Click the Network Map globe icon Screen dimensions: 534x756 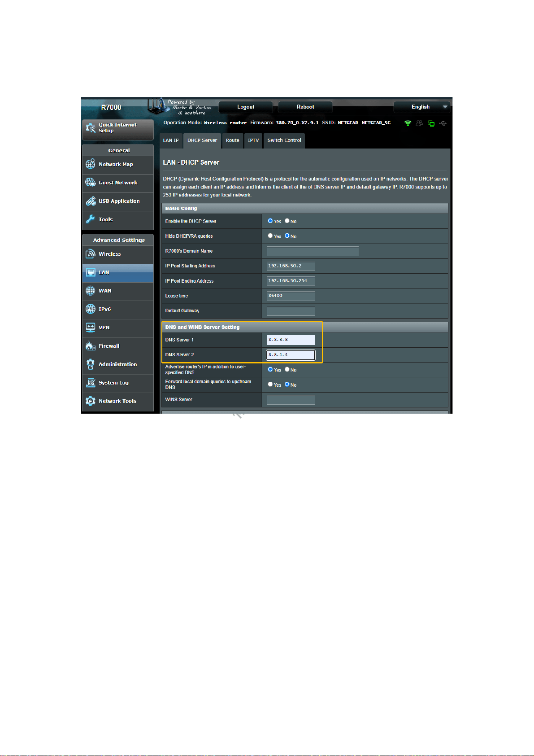tap(90, 164)
